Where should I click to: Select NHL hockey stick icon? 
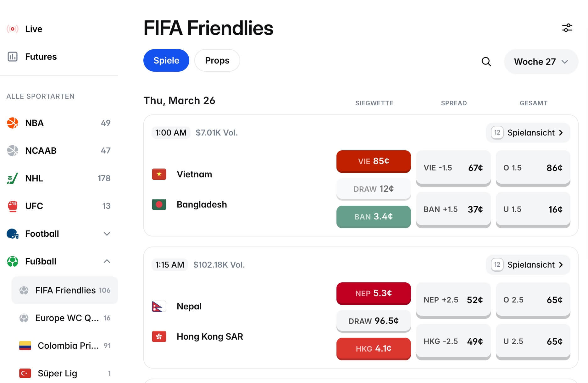click(13, 178)
